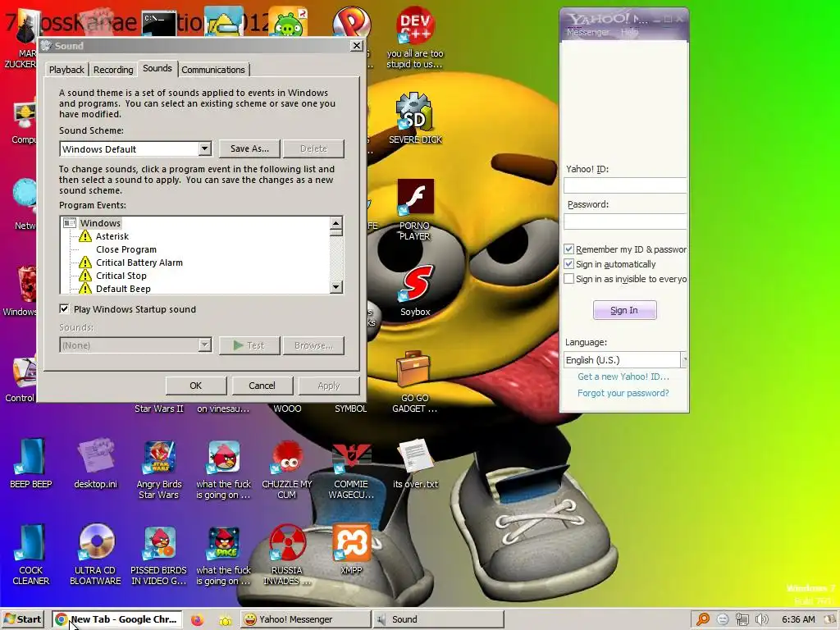Click the 6:36 AM clock
Screen dimensions: 840x630
798,620
